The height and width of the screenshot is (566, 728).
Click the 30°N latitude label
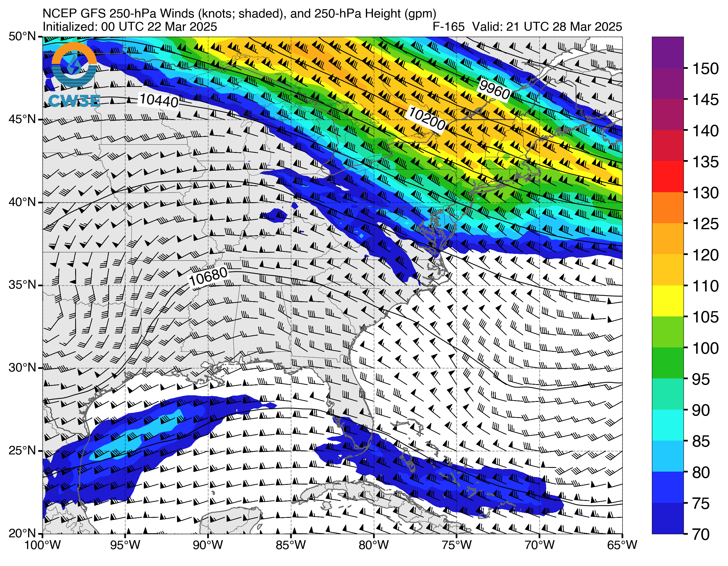(22, 368)
